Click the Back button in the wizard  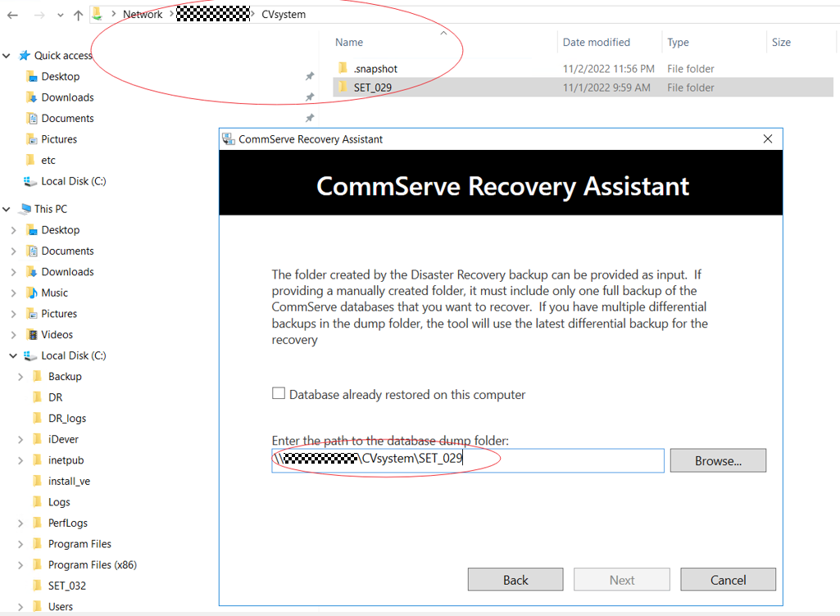(x=515, y=580)
